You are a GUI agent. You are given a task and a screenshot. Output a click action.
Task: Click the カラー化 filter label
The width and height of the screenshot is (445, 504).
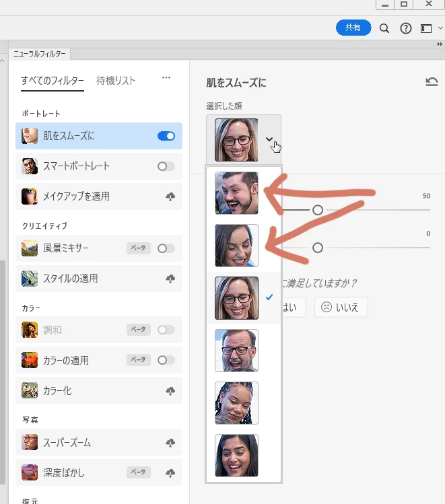click(x=57, y=391)
